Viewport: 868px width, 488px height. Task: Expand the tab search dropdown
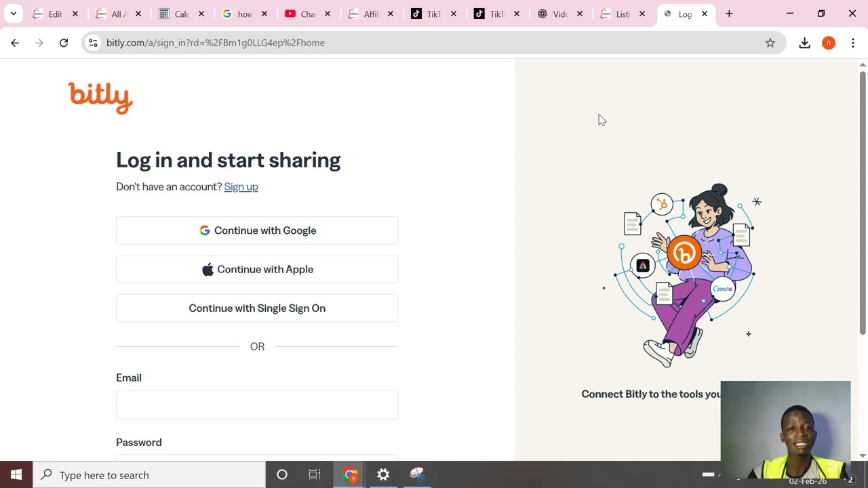tap(13, 14)
